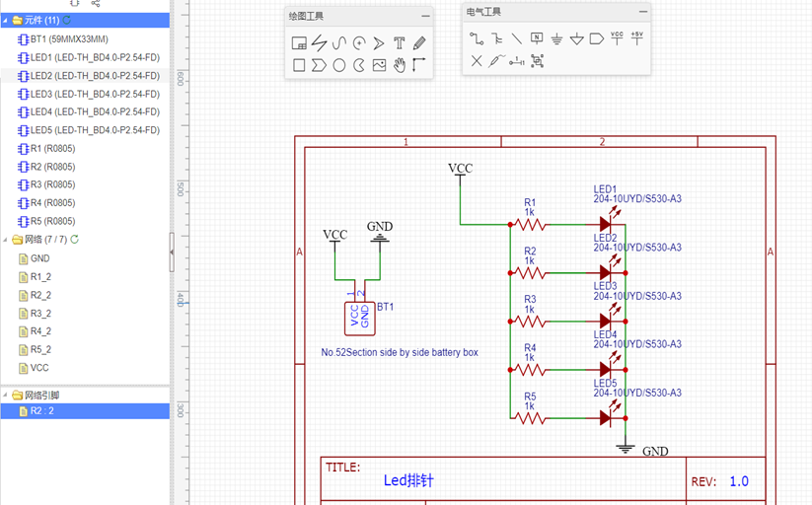812x505 pixels.
Task: Select the Net Label tool
Action: click(x=536, y=39)
